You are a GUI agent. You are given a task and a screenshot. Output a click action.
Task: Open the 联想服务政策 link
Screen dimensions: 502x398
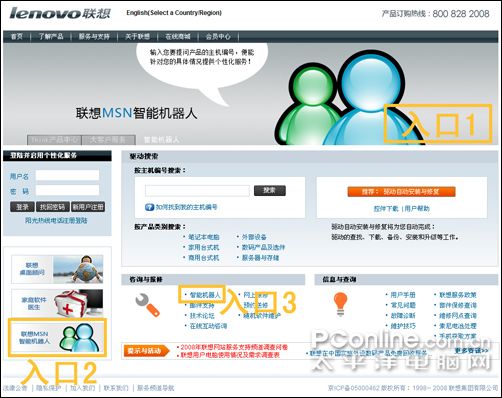(x=458, y=295)
